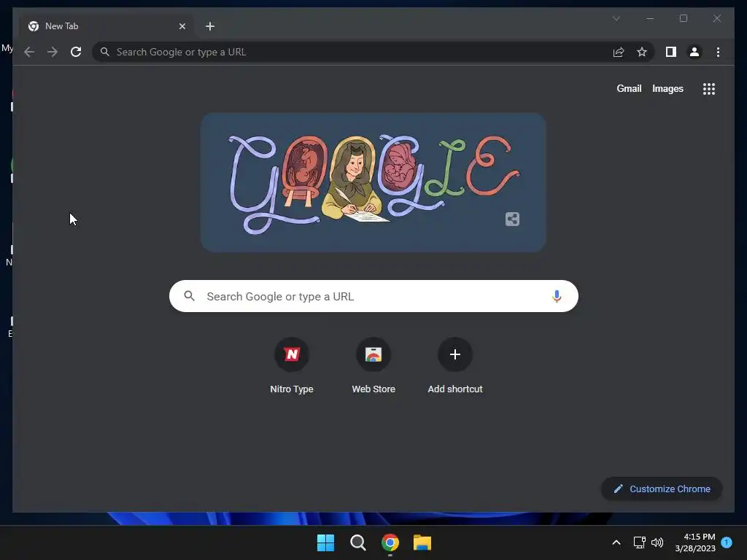Open a new tab with plus
This screenshot has height=560, width=747.
[210, 26]
